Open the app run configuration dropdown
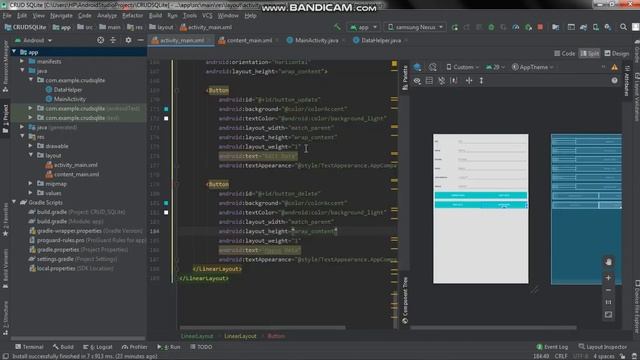The height and width of the screenshot is (360, 640). (363, 27)
